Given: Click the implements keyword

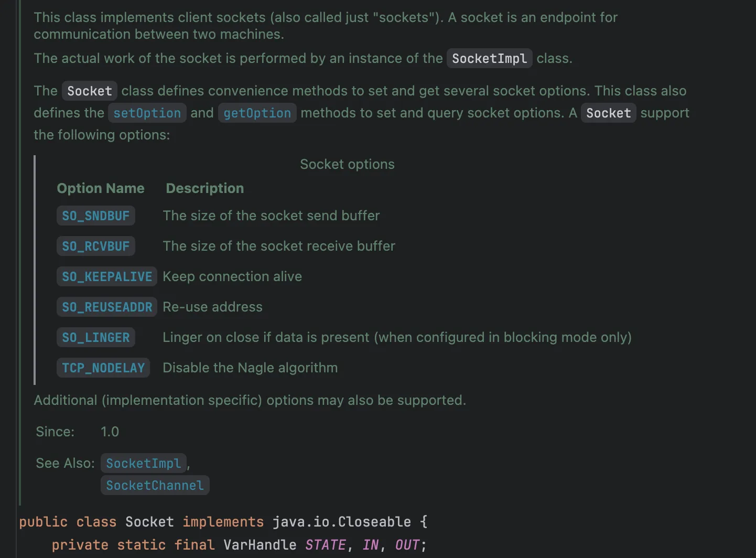Looking at the screenshot, I should click(x=223, y=522).
